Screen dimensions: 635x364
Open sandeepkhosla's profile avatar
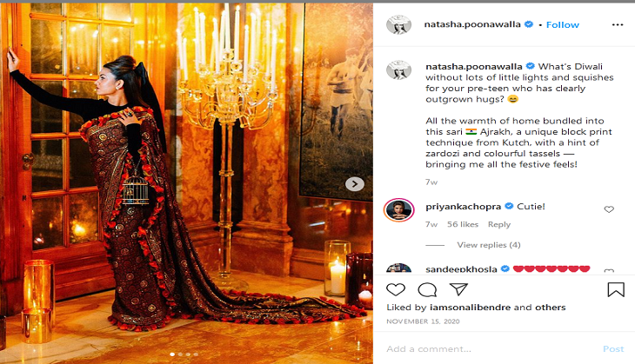pos(399,269)
